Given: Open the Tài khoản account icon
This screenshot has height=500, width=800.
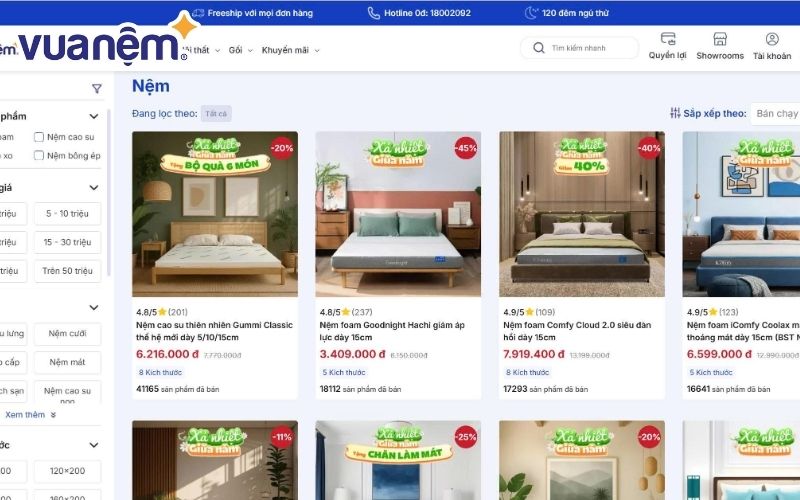Looking at the screenshot, I should pyautogui.click(x=772, y=39).
